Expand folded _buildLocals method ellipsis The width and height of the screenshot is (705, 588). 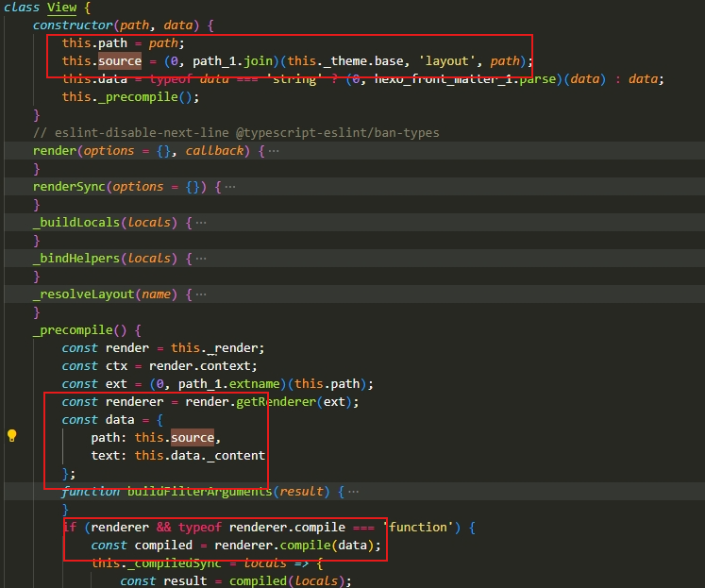pyautogui.click(x=201, y=223)
